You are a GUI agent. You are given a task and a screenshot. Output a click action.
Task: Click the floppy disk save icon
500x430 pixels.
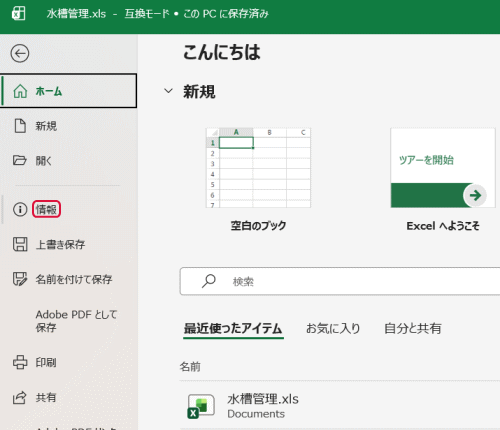coord(20,244)
